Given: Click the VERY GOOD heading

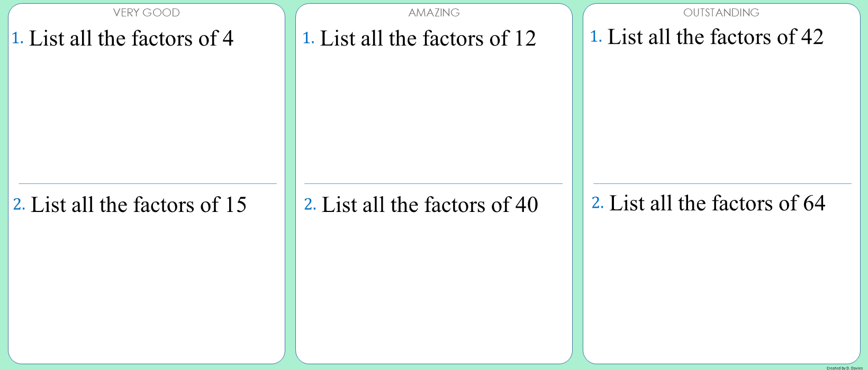Looking at the screenshot, I should coord(146,13).
